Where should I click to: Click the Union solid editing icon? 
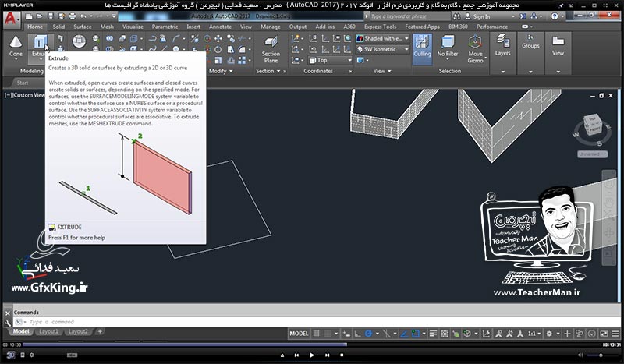(x=109, y=39)
